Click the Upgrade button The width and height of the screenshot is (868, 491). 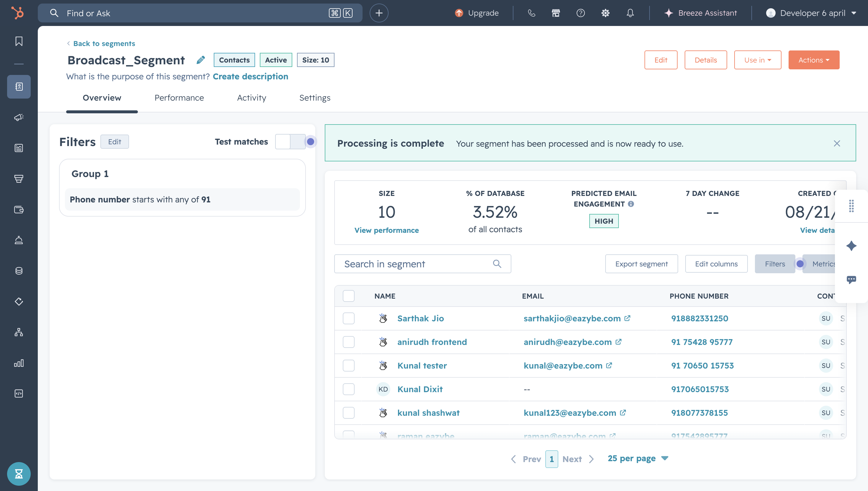pos(477,13)
